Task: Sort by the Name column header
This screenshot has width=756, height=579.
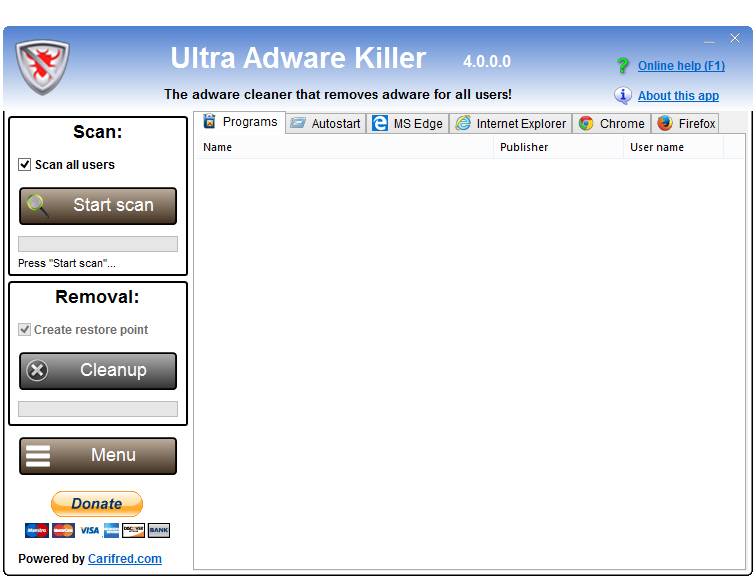Action: 345,147
